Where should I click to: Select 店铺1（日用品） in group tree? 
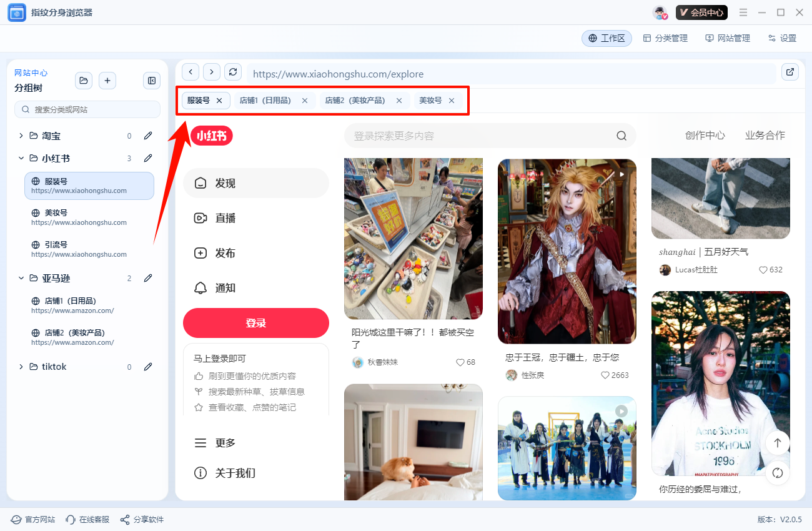click(89, 305)
